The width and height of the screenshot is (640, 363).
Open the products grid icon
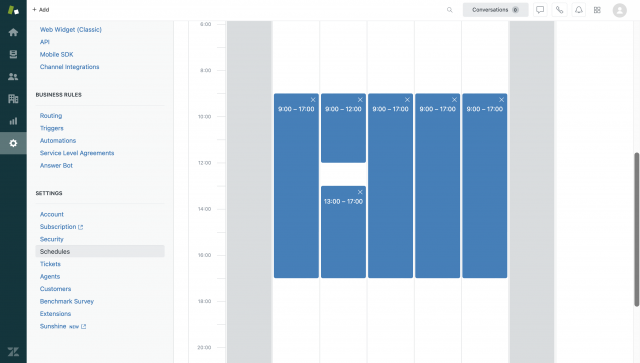click(x=597, y=10)
